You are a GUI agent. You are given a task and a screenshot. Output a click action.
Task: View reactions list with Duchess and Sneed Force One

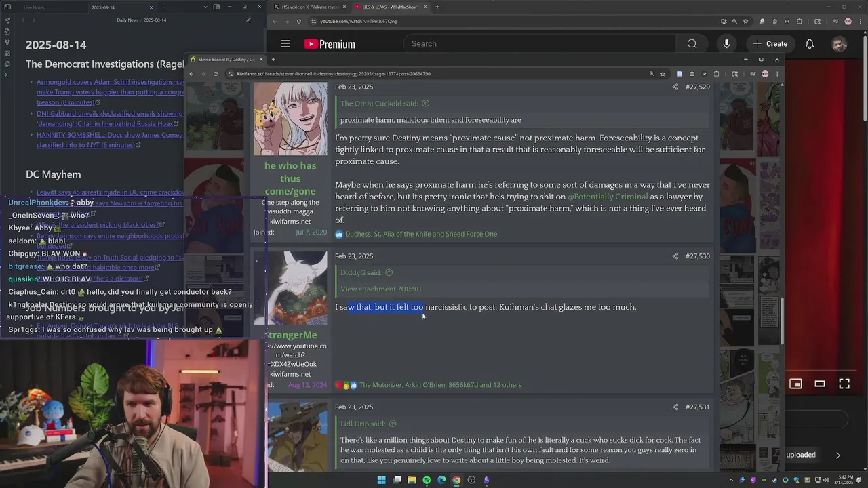point(421,234)
